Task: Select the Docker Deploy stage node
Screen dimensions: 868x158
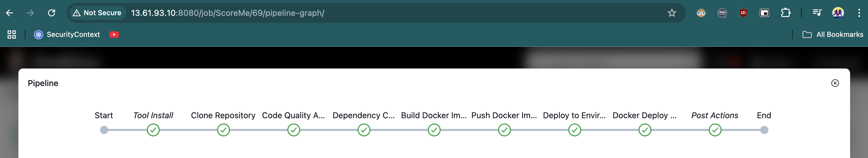Action: coord(645,130)
